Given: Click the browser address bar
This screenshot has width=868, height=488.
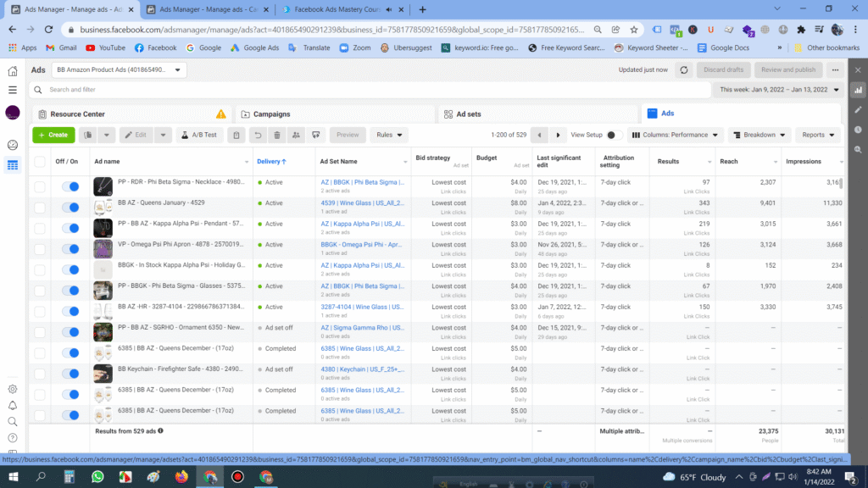Looking at the screenshot, I should coord(332,30).
